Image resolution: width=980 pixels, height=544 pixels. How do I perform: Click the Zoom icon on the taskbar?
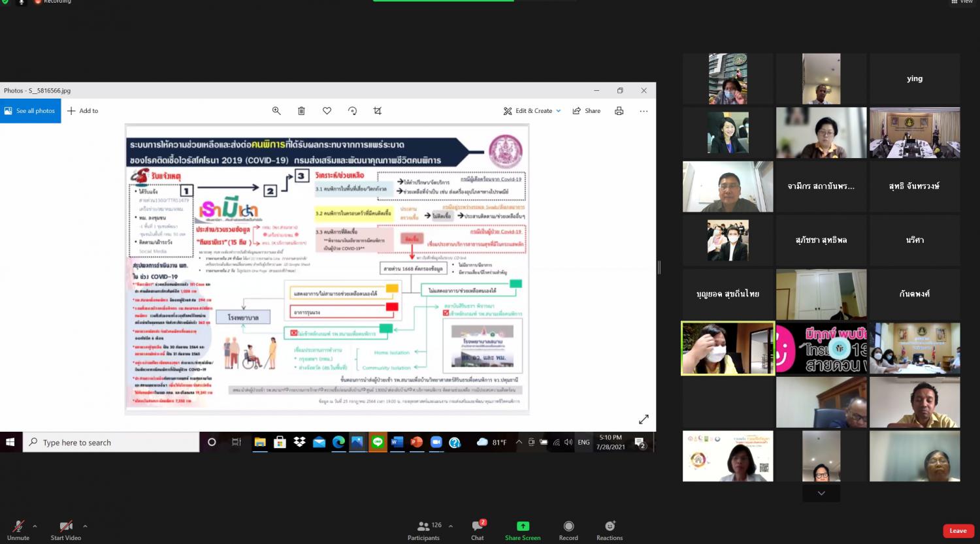(436, 442)
